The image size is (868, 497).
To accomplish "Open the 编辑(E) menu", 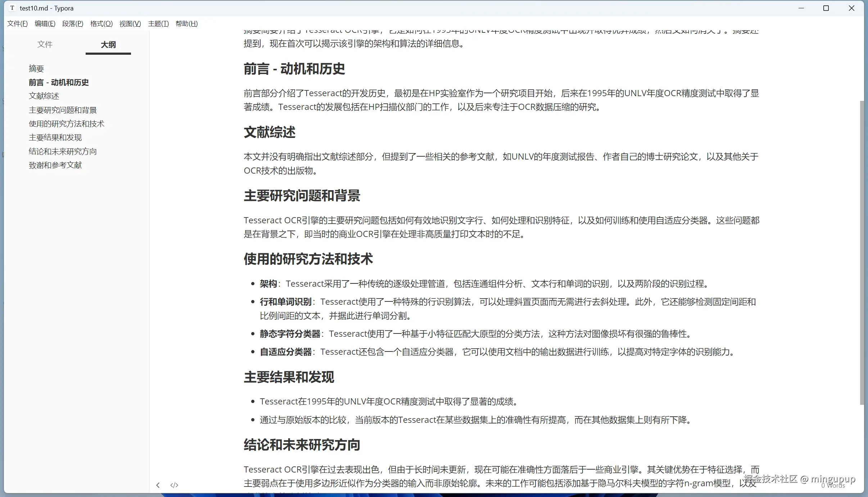I will [45, 23].
